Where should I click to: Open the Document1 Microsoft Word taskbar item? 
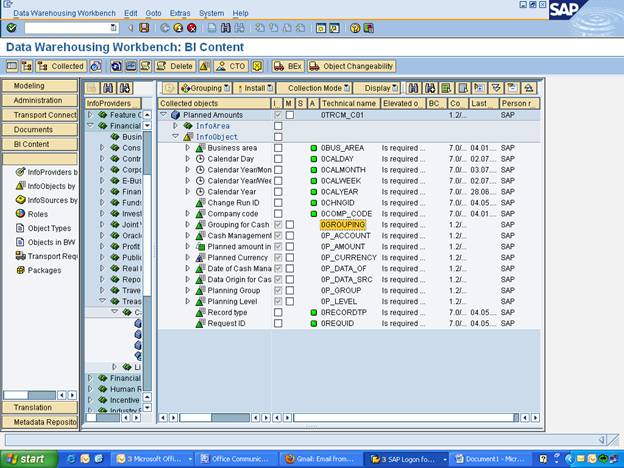[490, 459]
